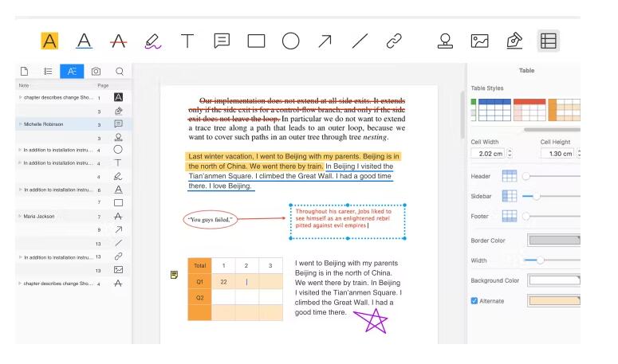Screen dimensions: 618x364
Task: Click the link annotation icon on page 13
Action: pyautogui.click(x=118, y=256)
